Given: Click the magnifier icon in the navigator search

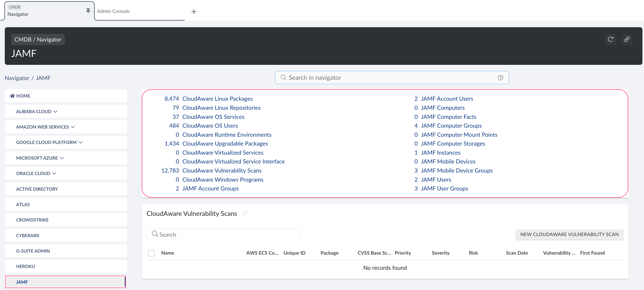Looking at the screenshot, I should pos(283,77).
